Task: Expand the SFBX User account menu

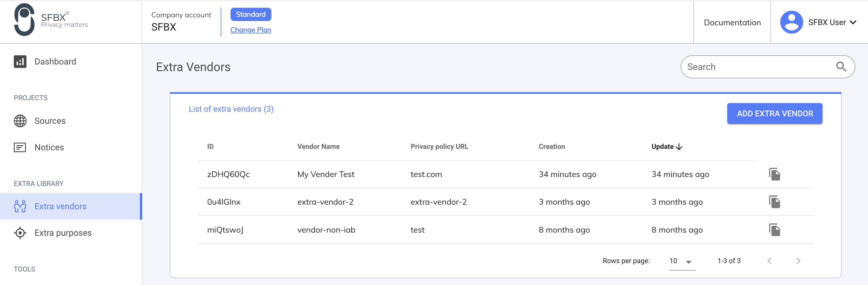Action: 853,22
